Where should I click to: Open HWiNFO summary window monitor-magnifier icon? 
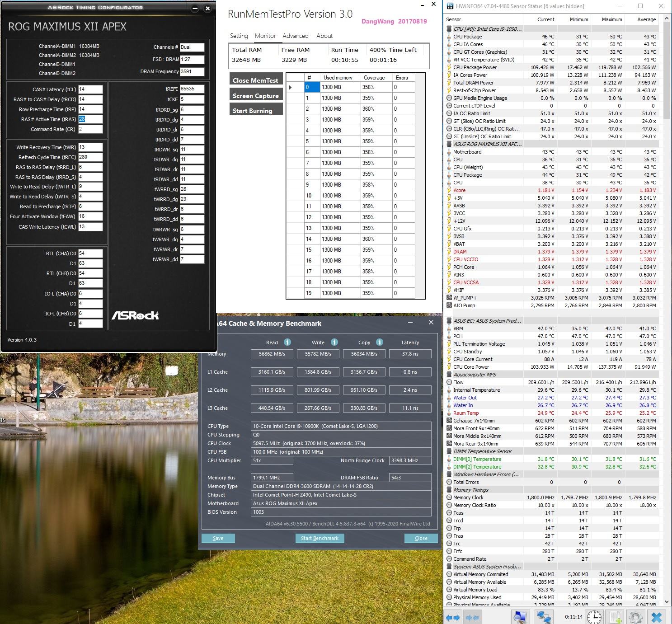[521, 617]
